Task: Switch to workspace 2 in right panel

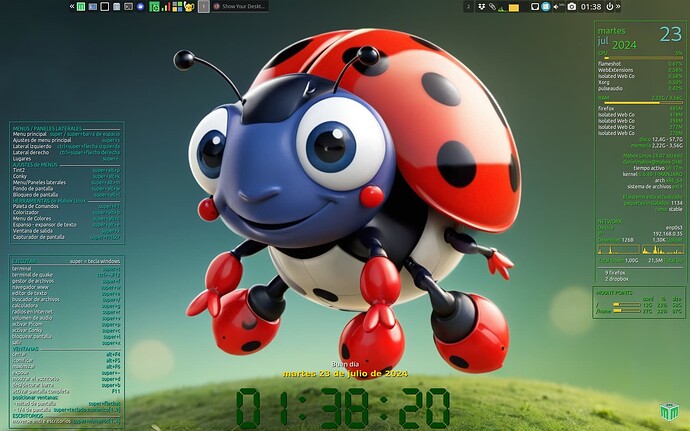Action: coord(467,6)
